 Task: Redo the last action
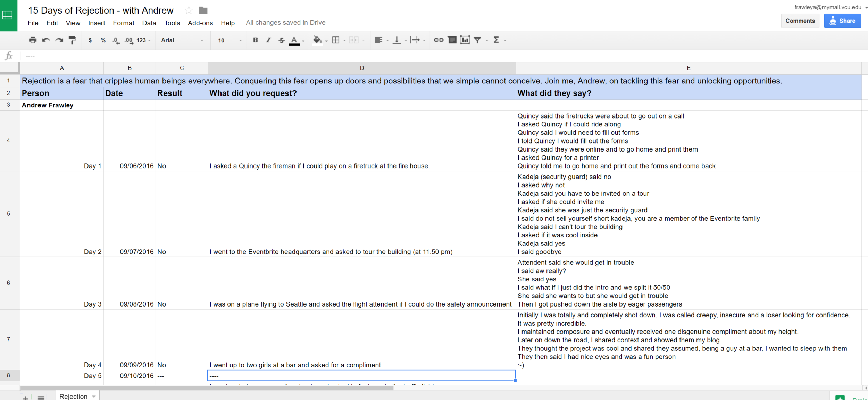tap(59, 40)
